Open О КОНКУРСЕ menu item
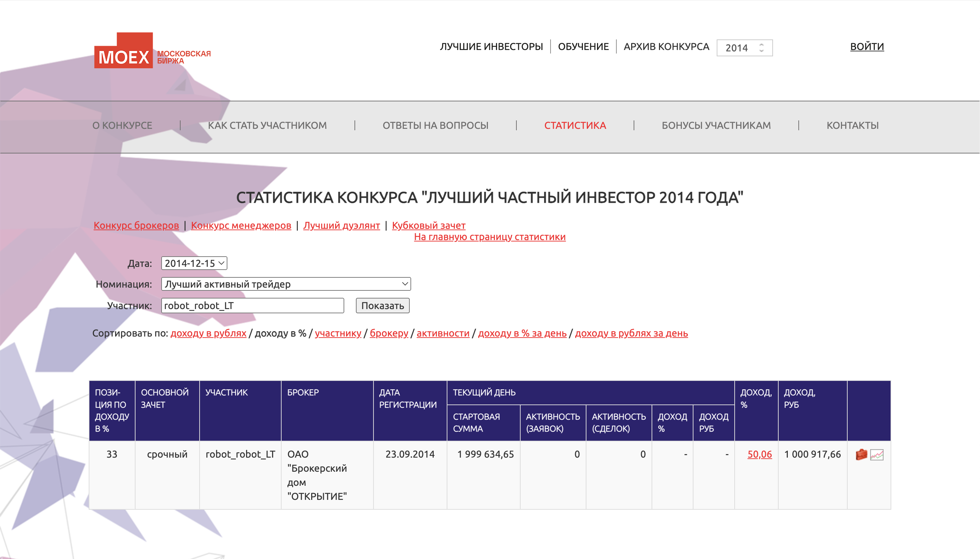Viewport: 980px width, 559px height. [x=122, y=125]
